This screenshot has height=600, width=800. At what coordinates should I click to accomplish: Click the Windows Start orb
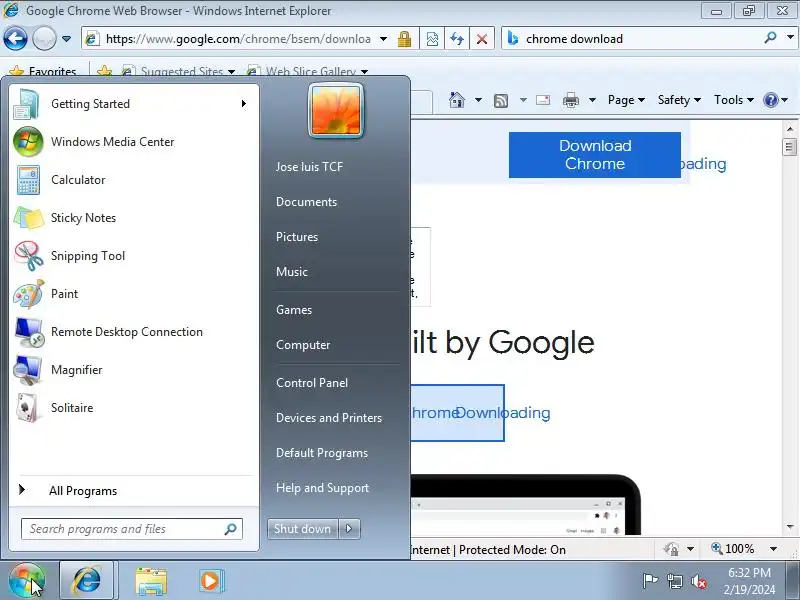[x=27, y=581]
